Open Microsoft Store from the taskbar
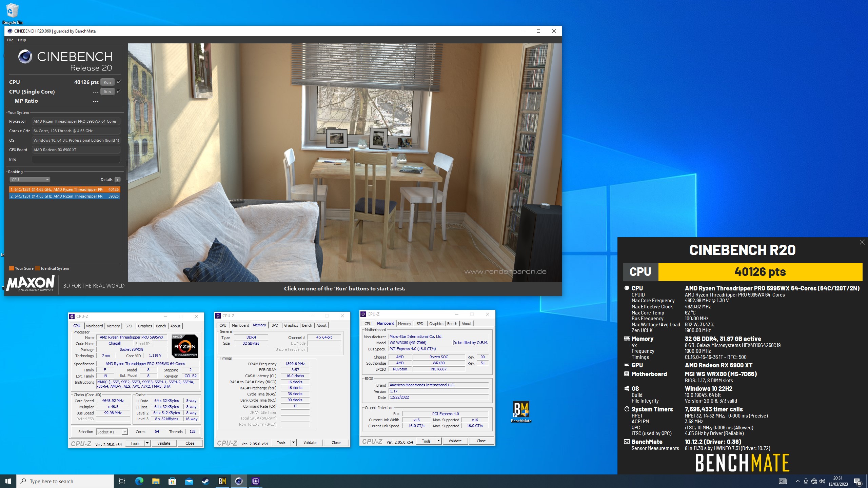868x488 pixels. (172, 481)
